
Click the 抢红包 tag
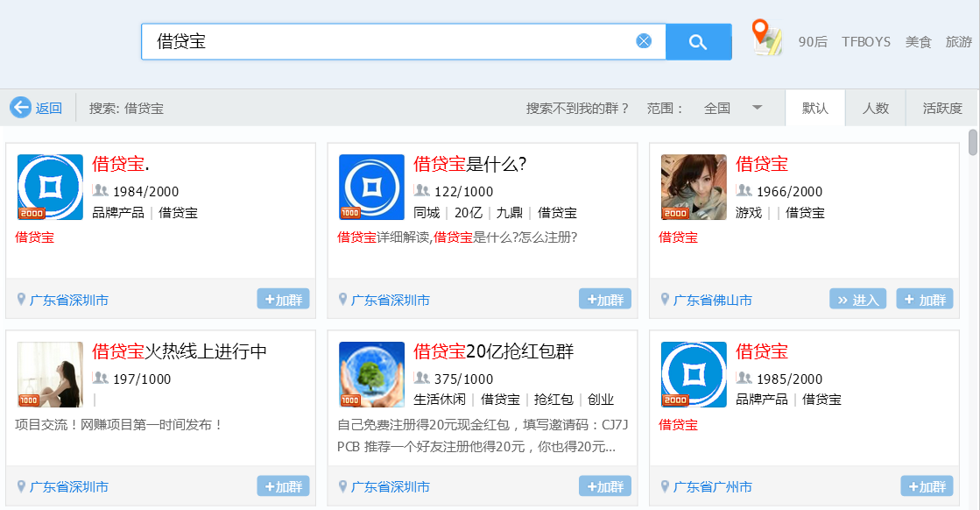553,400
